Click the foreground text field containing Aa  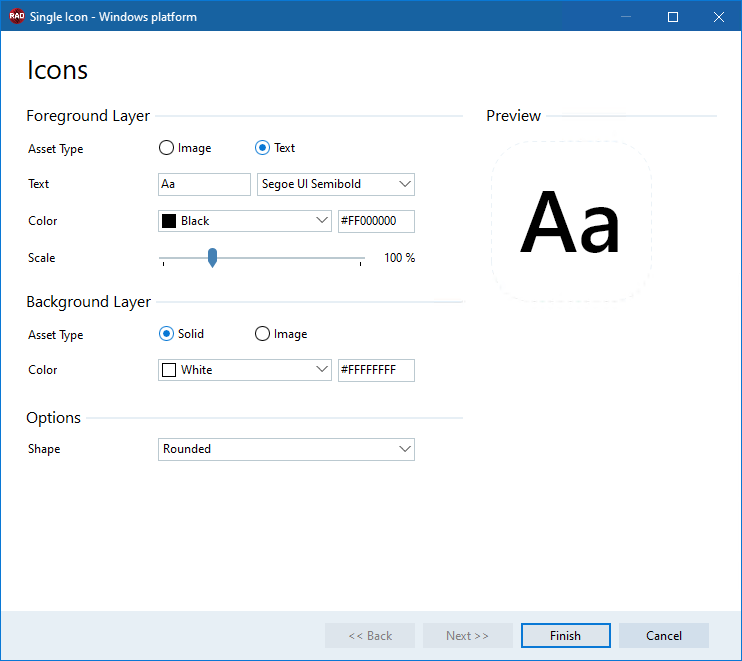pos(204,184)
